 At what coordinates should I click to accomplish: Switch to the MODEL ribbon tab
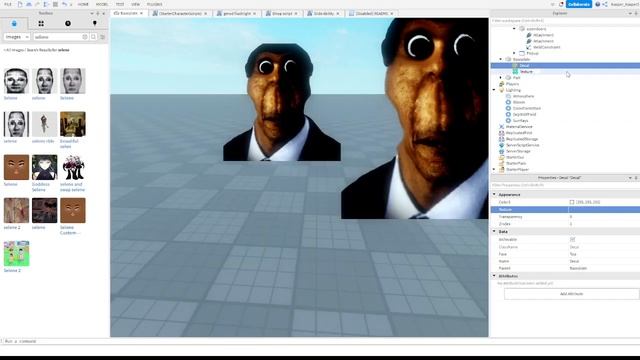[x=102, y=4]
